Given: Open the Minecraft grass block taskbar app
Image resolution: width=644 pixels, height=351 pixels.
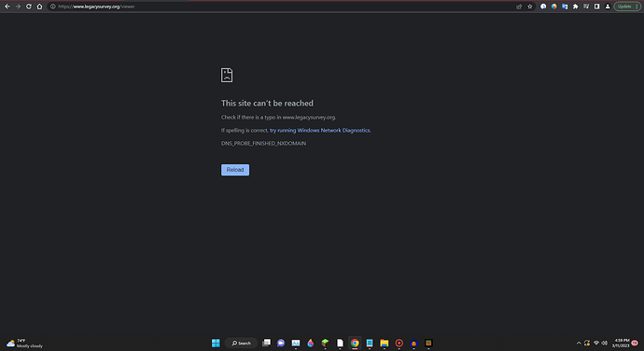Looking at the screenshot, I should [325, 343].
